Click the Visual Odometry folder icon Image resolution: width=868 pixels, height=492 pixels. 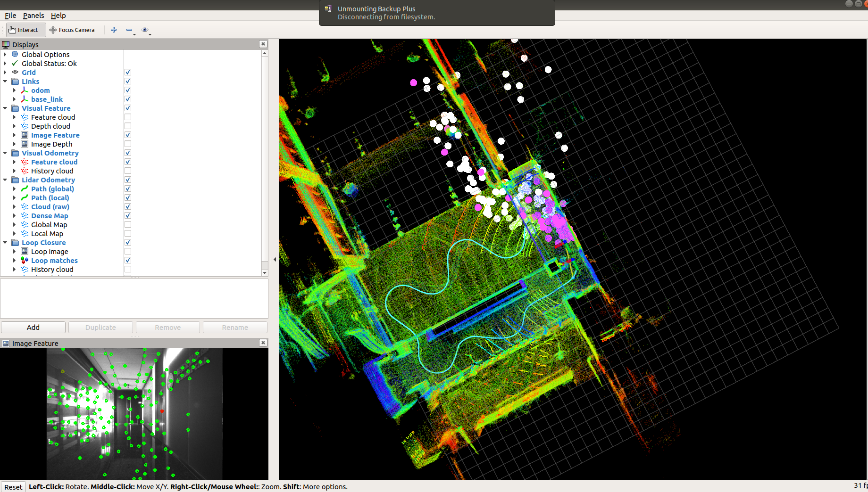15,153
